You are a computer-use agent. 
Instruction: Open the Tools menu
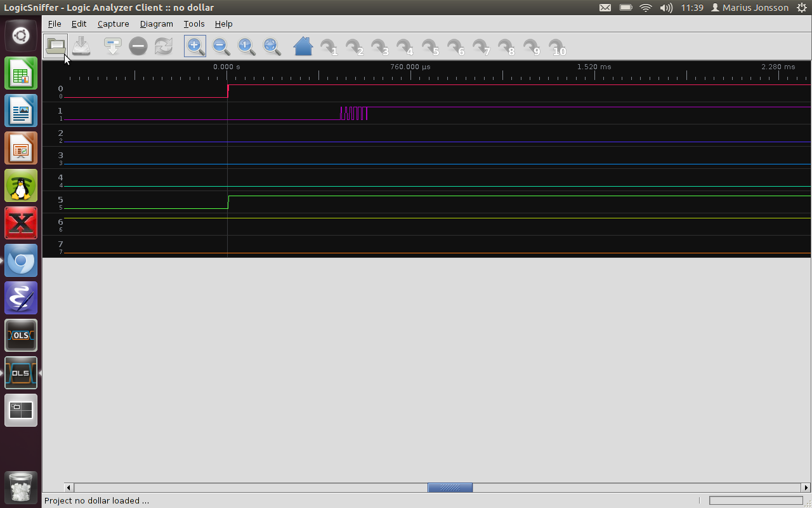194,23
